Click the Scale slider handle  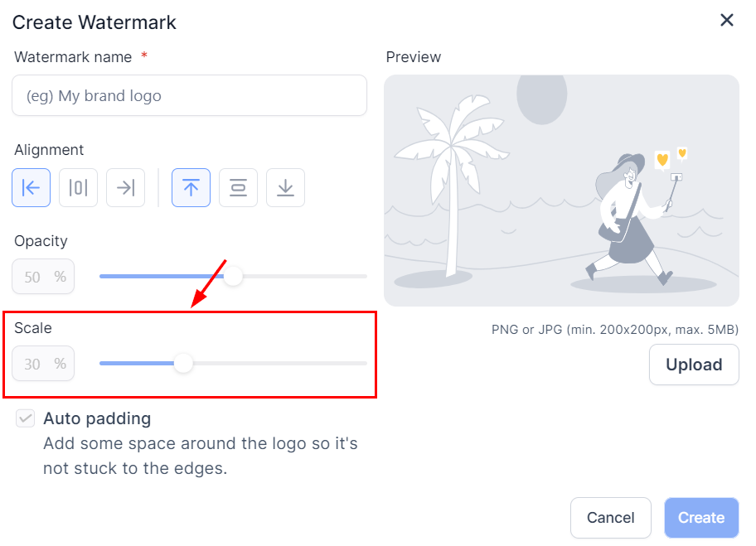(183, 363)
